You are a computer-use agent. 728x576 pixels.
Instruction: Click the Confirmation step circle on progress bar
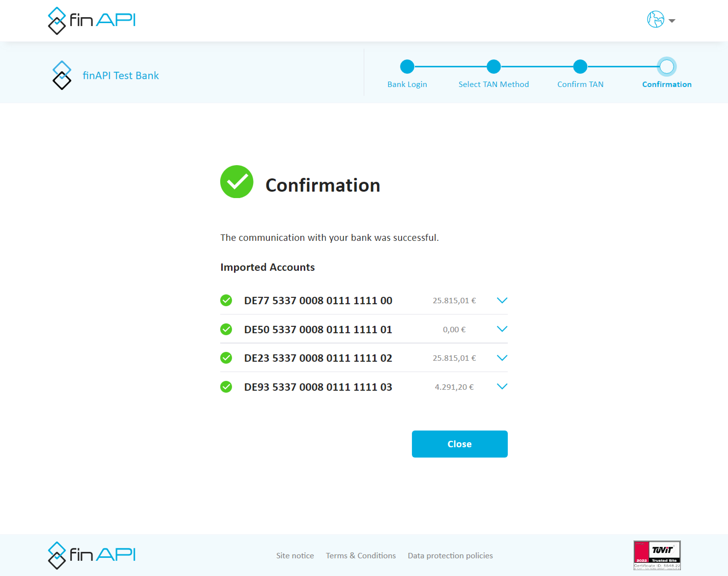click(666, 66)
